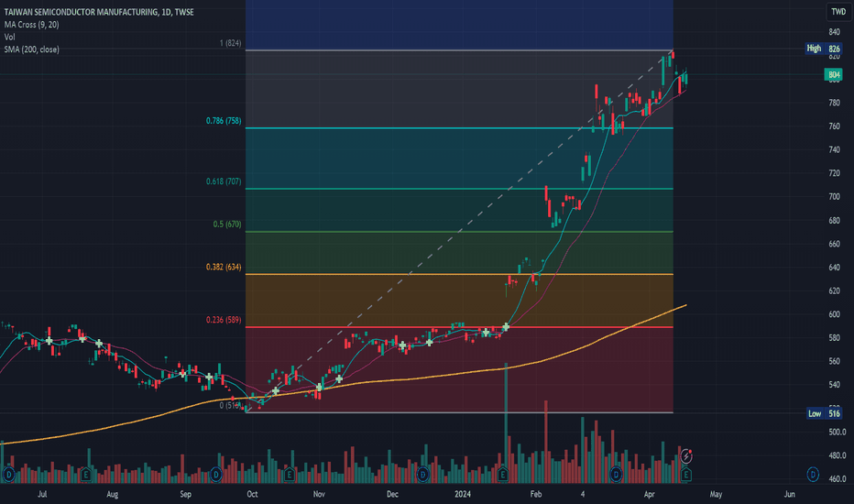Viewport: 854px width, 504px height.
Task: Click the 720 price axis label
Action: click(x=834, y=173)
